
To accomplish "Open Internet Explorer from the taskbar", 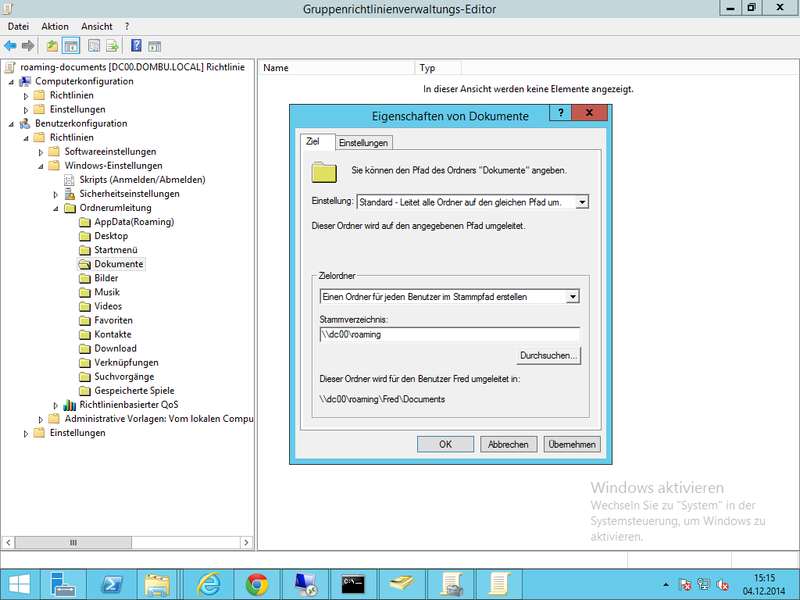I will tap(209, 583).
